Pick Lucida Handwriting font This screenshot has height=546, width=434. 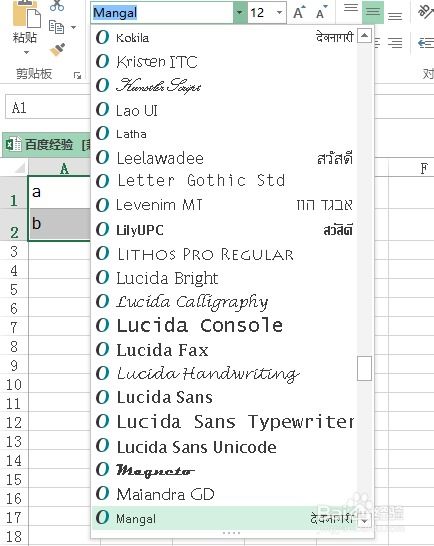[x=224, y=374]
